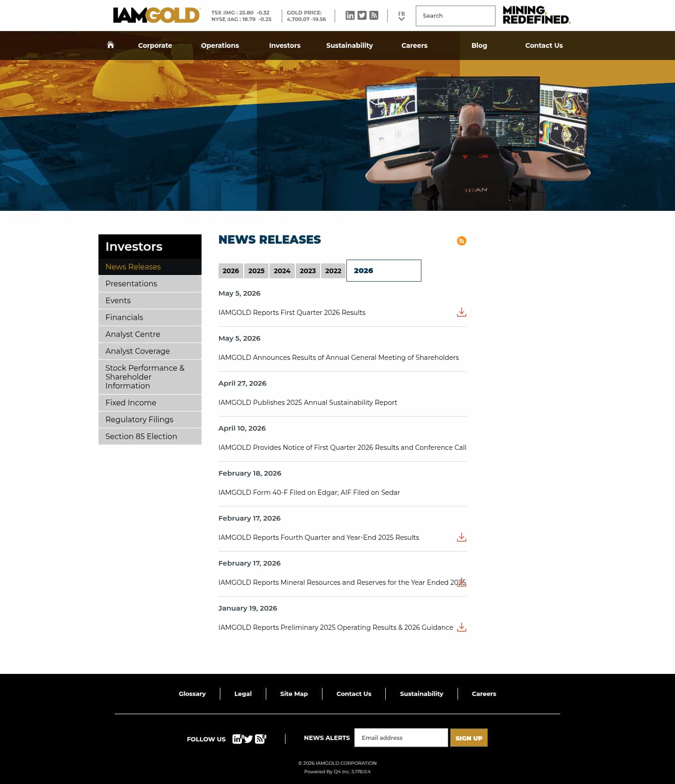Open Careers in the footer
Image resolution: width=675 pixels, height=784 pixels.
(484, 694)
